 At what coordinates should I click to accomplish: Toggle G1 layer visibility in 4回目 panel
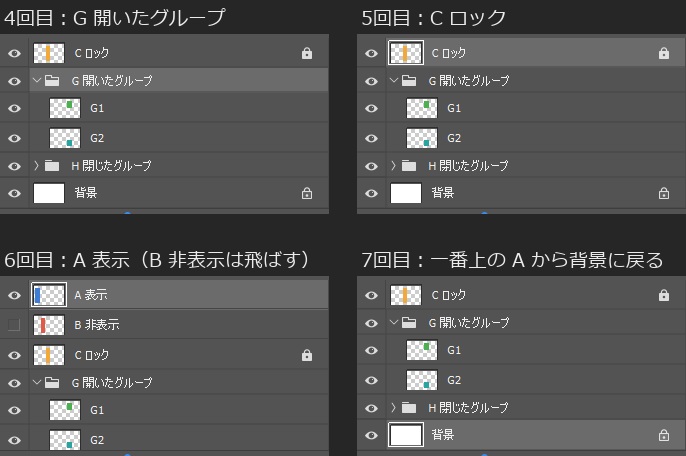14,108
